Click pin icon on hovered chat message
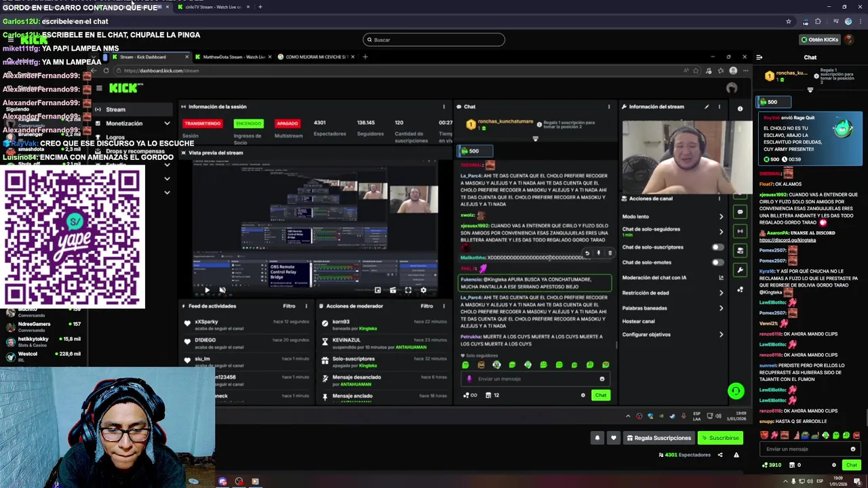 tap(599, 253)
